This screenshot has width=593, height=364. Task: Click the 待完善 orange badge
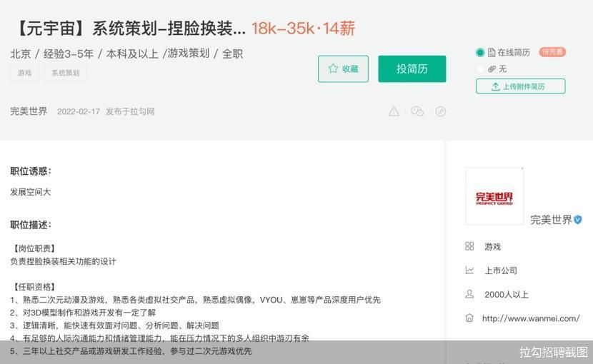pyautogui.click(x=552, y=52)
